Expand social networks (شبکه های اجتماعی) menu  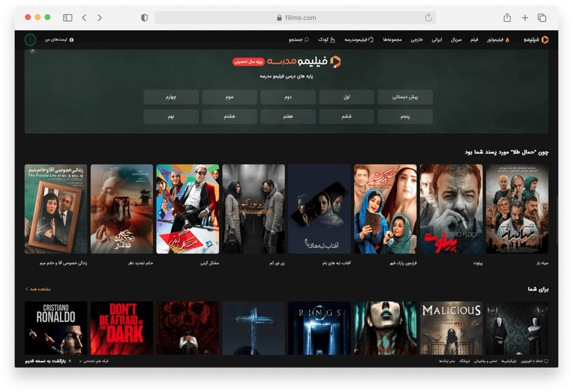pyautogui.click(x=94, y=361)
